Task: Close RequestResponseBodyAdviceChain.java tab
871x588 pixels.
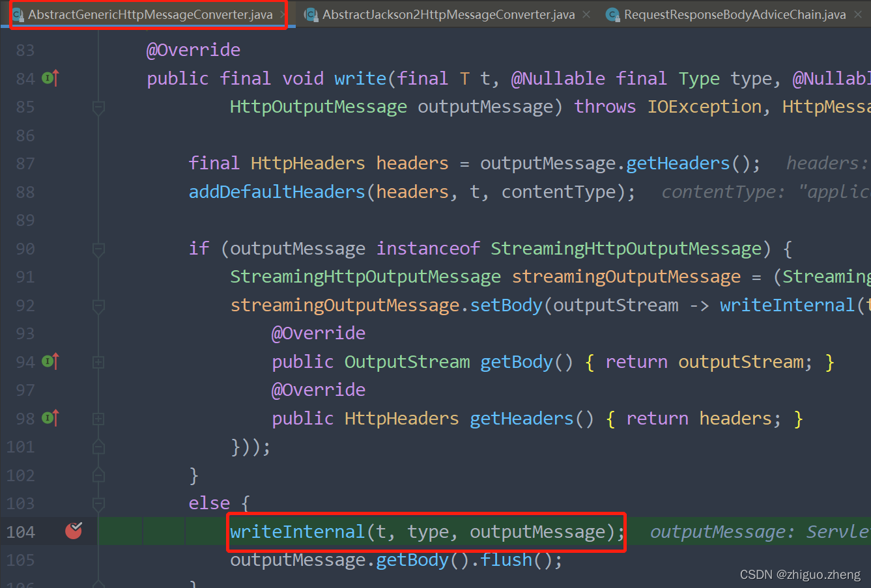Action: pyautogui.click(x=858, y=14)
